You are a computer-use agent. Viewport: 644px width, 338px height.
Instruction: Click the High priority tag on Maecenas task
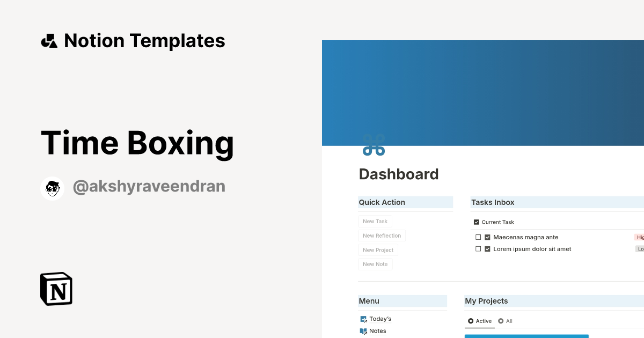click(640, 237)
